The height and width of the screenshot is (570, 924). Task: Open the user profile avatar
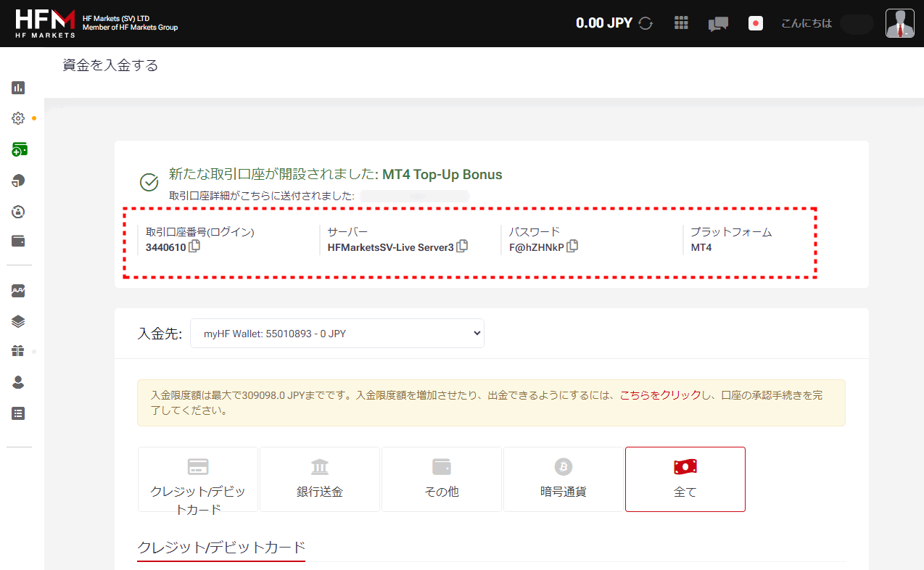[x=900, y=23]
